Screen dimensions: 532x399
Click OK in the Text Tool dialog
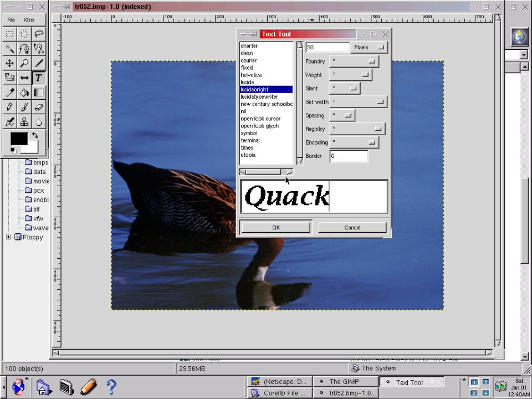pyautogui.click(x=276, y=228)
